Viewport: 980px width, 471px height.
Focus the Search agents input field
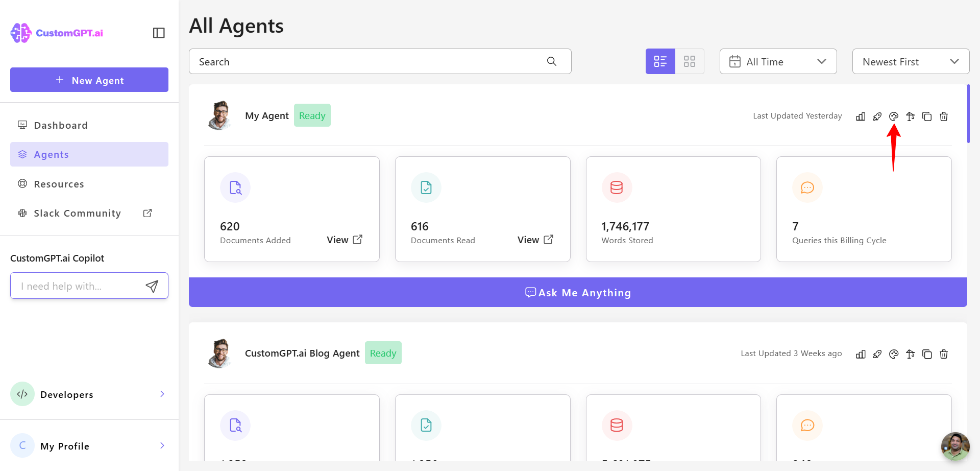(x=380, y=61)
